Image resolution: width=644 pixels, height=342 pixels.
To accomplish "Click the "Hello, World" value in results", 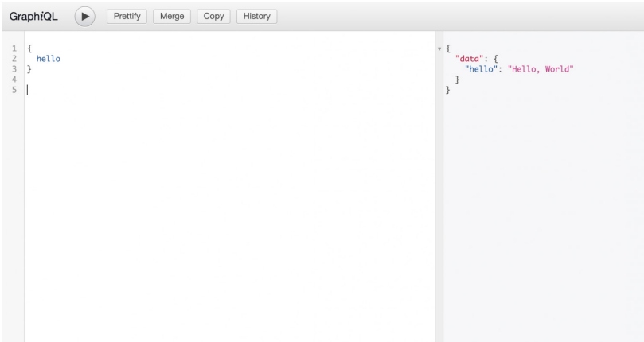I will tap(541, 69).
